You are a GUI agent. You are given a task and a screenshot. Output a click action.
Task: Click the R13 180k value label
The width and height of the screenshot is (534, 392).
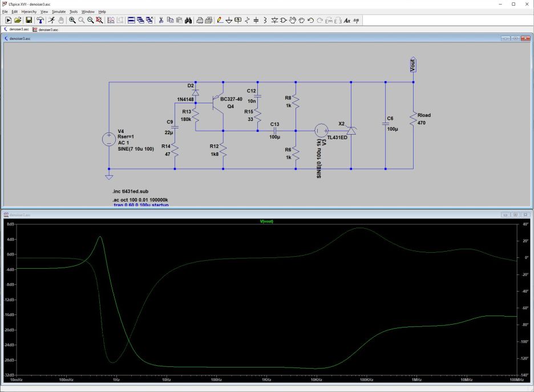[x=186, y=119]
